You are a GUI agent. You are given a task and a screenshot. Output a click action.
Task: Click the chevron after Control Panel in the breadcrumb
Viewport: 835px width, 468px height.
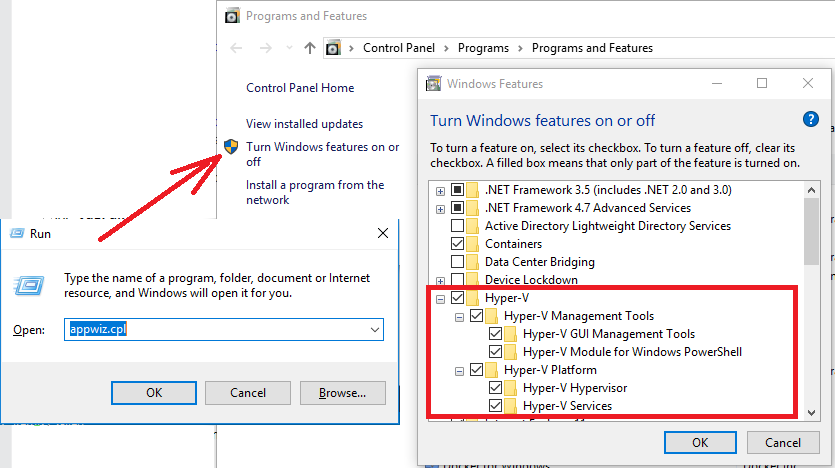[447, 48]
